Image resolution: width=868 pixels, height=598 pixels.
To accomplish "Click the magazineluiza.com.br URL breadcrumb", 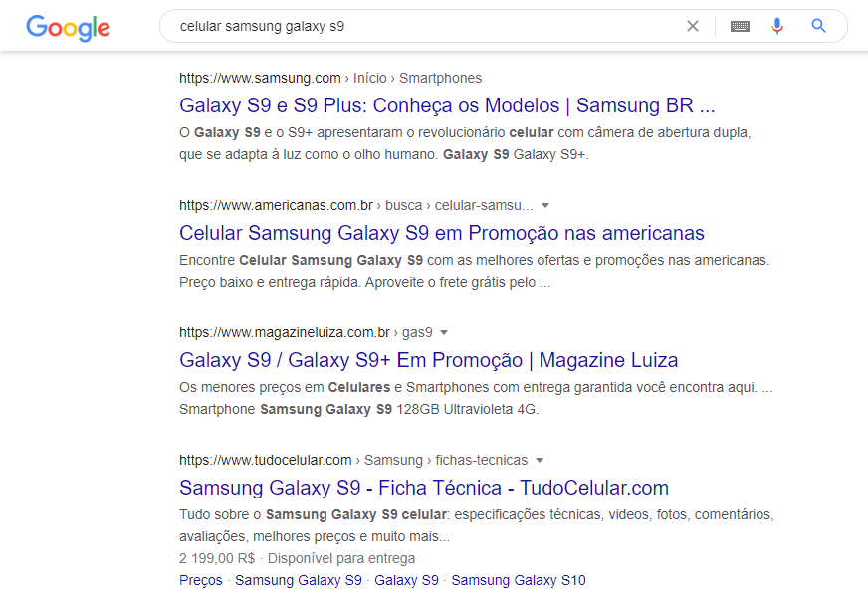I will click(306, 332).
